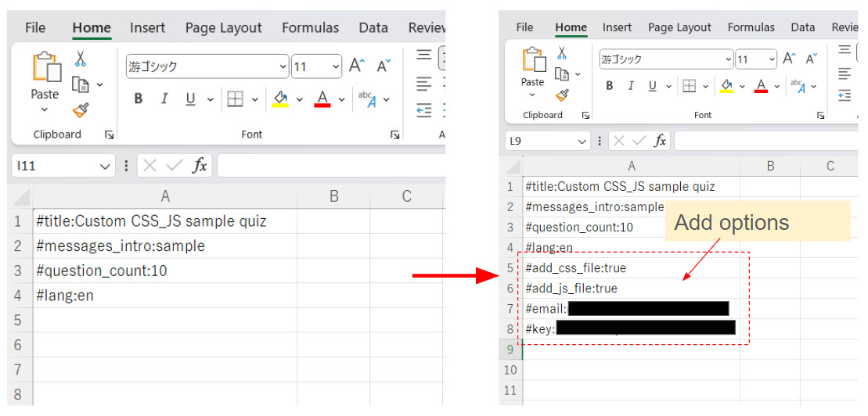The height and width of the screenshot is (416, 868).
Task: Click select-all corner in left Excel window
Action: pos(21,197)
